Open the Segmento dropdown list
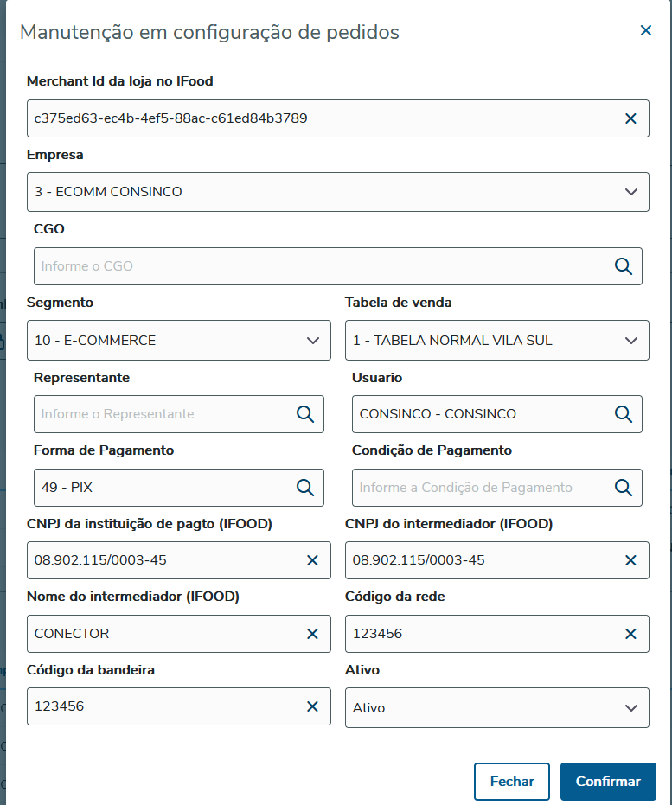Screen dimensions: 672x805 [x=312, y=341]
